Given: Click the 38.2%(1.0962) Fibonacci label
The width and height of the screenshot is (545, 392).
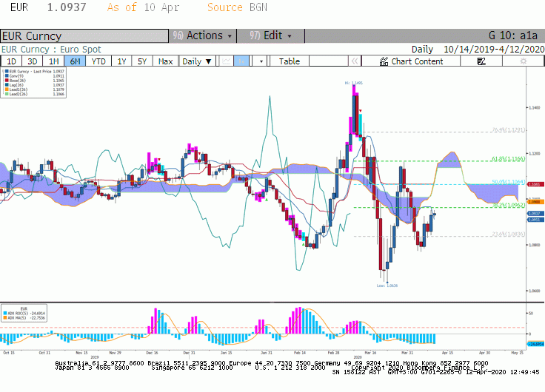Looking at the screenshot, I should [x=508, y=205].
